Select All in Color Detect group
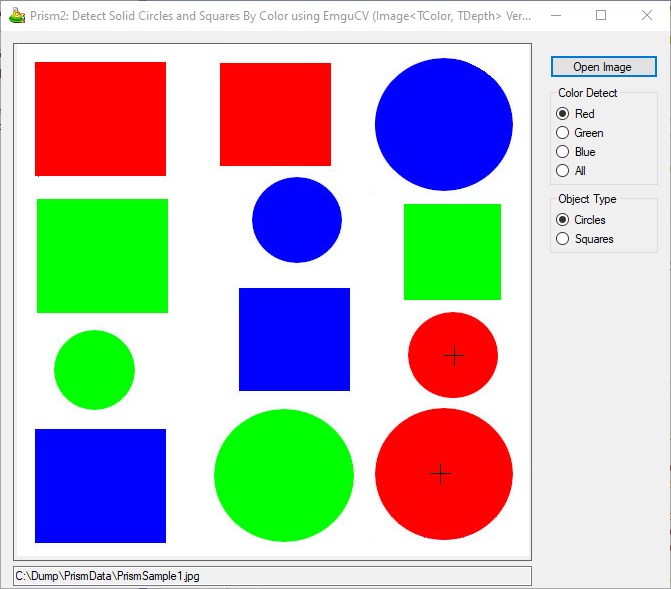The image size is (671, 589). pos(563,171)
